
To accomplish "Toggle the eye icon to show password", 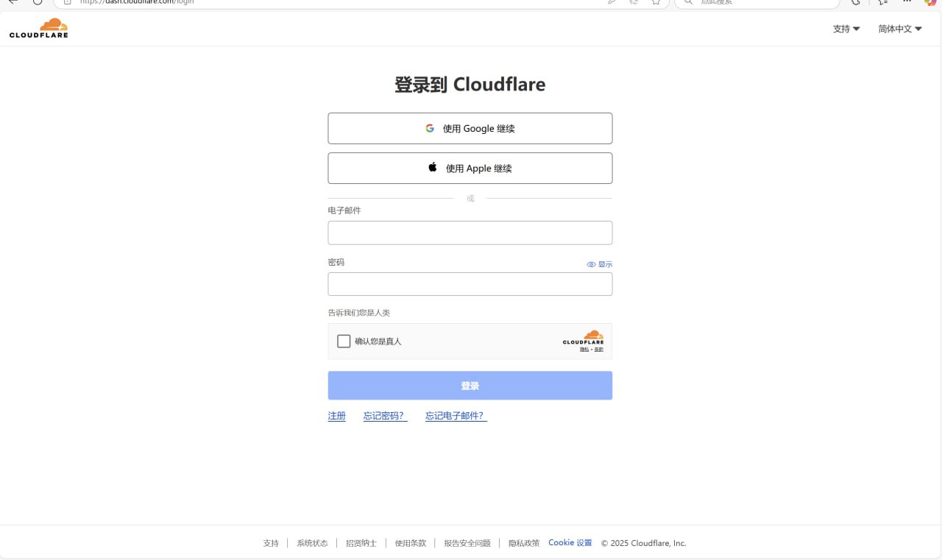I will (591, 264).
